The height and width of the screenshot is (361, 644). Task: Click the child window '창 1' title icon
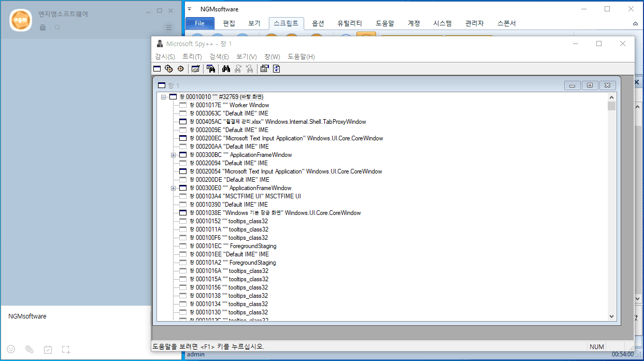click(162, 85)
